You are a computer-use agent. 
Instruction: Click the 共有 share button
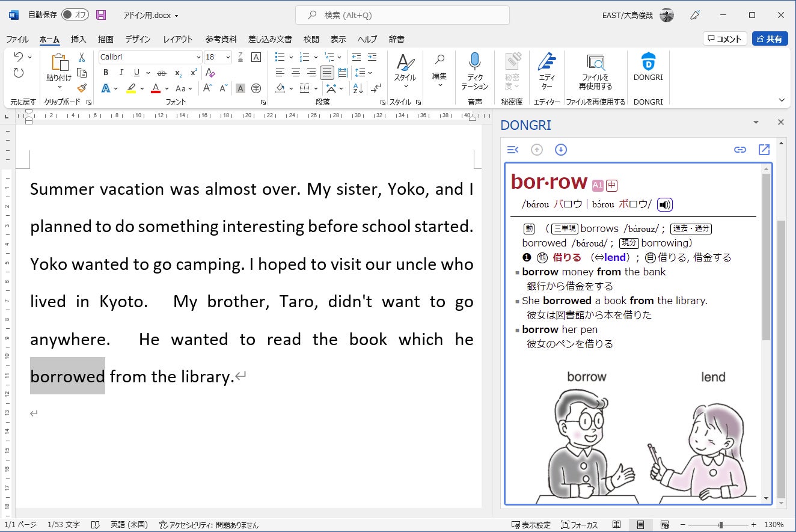[770, 39]
